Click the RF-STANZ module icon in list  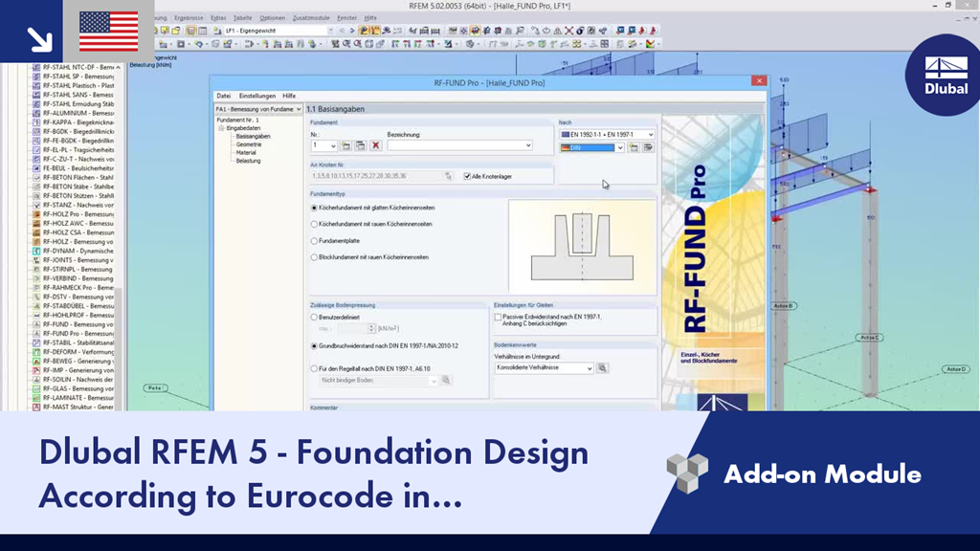point(36,205)
